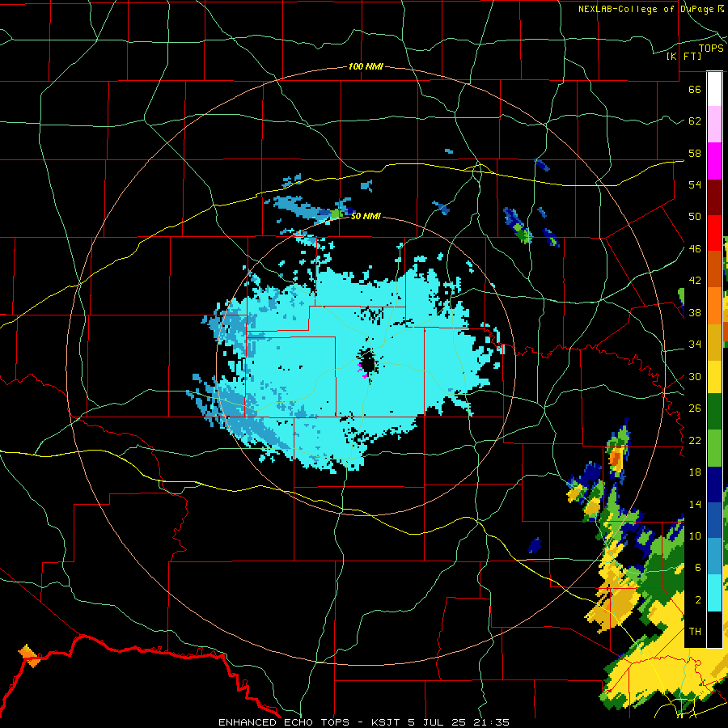The image size is (728, 728).
Task: Click the legend value 2
Action: tap(697, 600)
